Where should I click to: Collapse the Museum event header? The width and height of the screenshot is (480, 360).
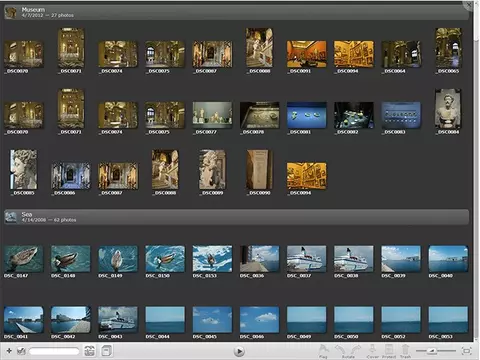coord(236,12)
